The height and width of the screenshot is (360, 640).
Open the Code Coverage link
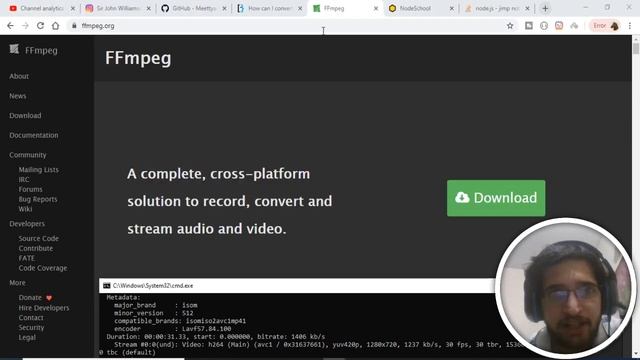point(42,268)
